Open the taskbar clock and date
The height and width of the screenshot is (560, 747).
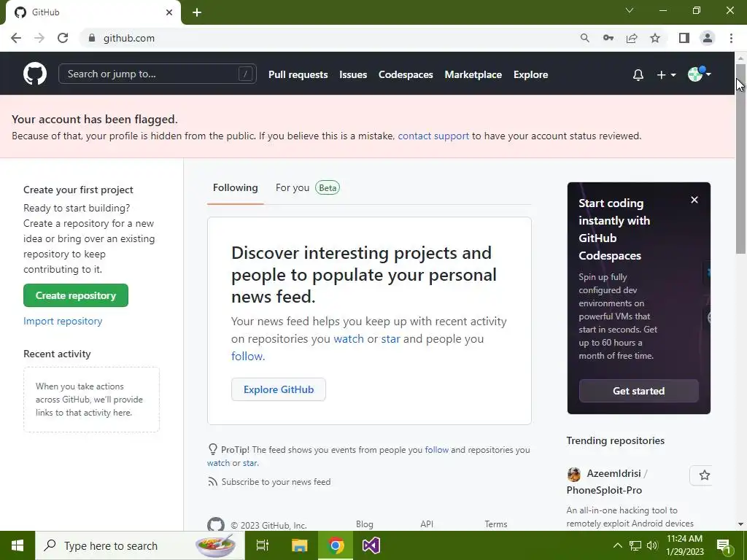point(684,545)
